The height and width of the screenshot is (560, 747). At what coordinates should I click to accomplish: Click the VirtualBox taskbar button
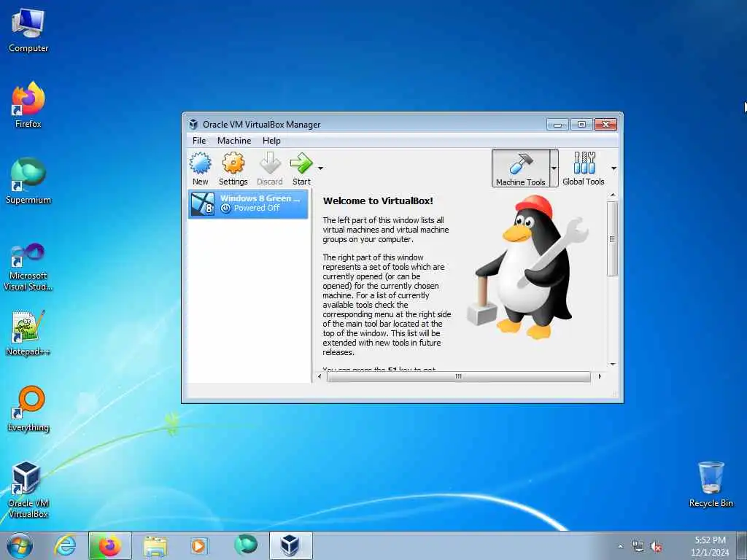click(290, 545)
